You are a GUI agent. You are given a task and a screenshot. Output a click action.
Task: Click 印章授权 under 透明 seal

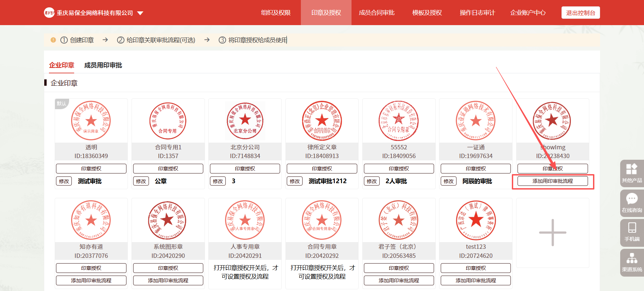point(91,169)
